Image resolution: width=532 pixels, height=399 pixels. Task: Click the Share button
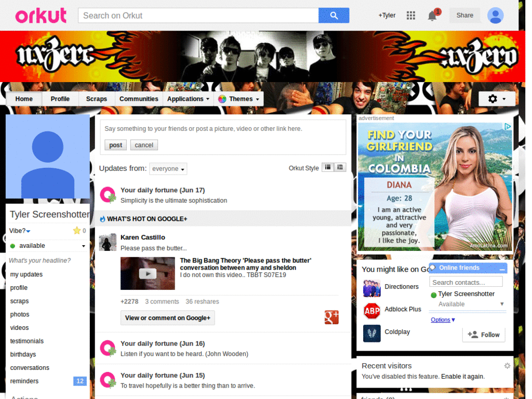[x=464, y=16]
